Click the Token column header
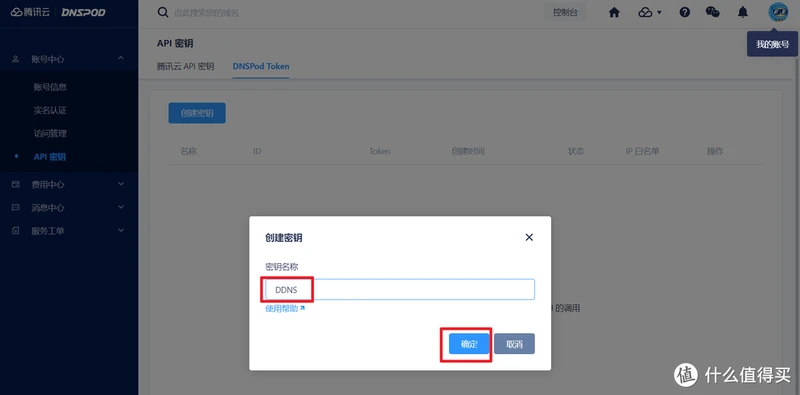 [380, 152]
